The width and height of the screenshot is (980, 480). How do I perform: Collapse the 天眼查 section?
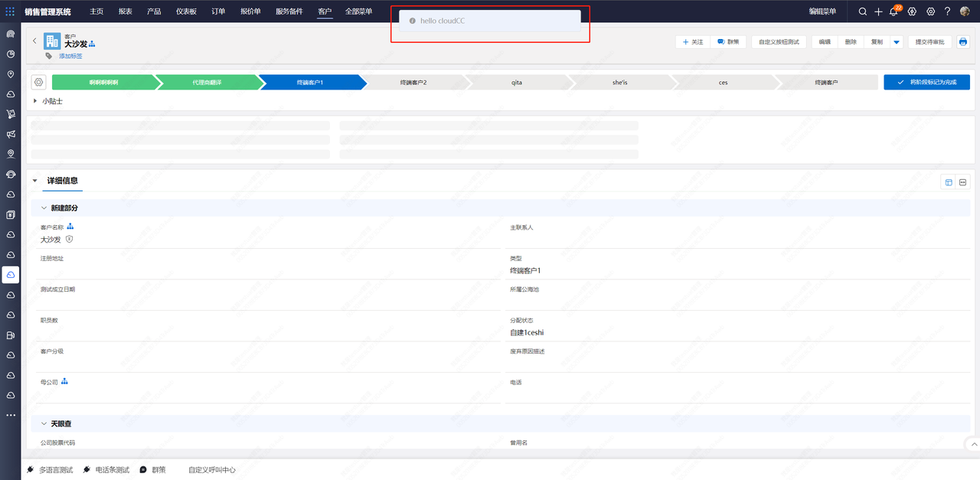coord(44,423)
